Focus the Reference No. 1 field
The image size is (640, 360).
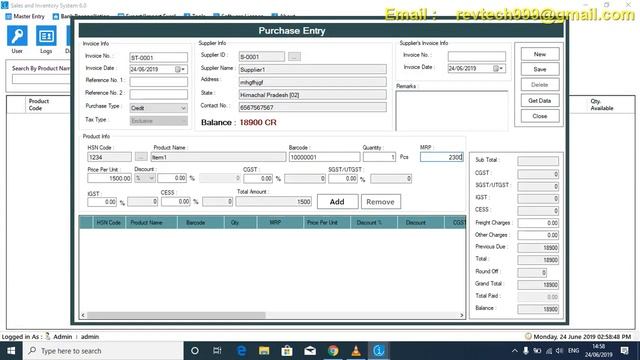(x=158, y=82)
